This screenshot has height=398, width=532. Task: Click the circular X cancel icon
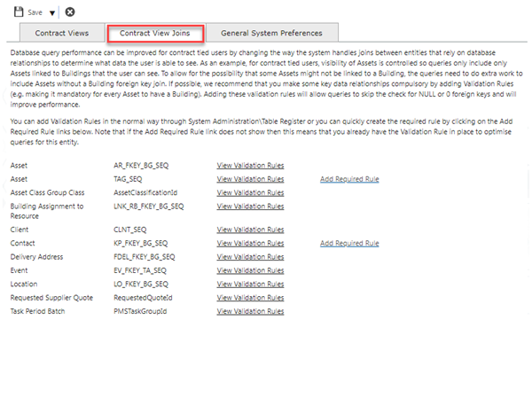pyautogui.click(x=70, y=12)
